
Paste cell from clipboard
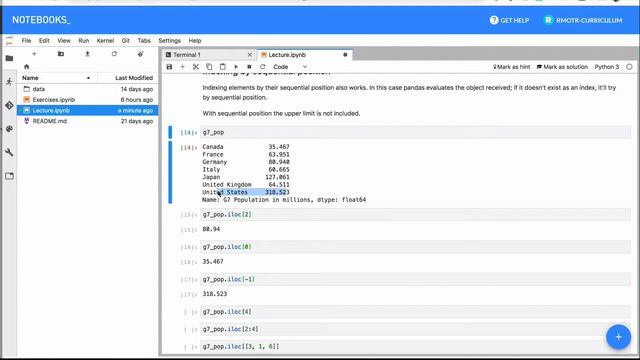[x=222, y=67]
